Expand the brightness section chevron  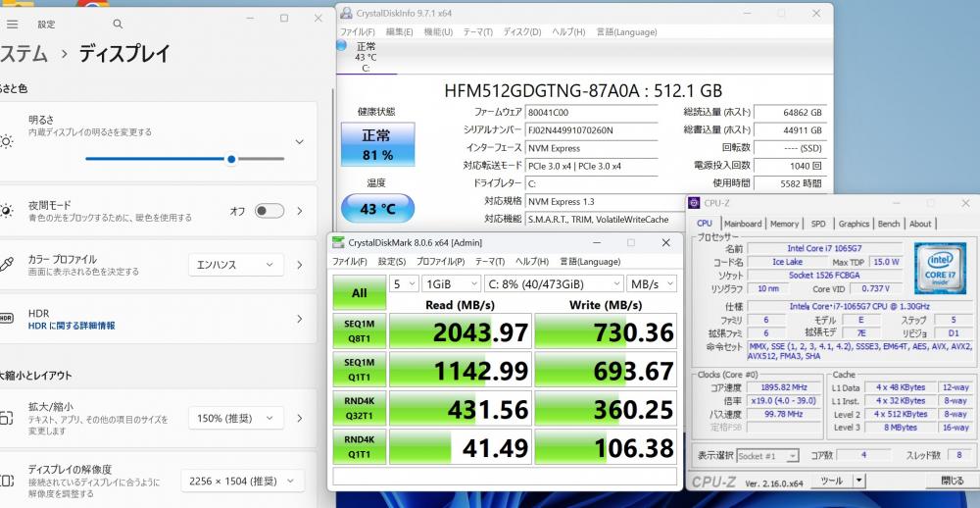point(299,142)
